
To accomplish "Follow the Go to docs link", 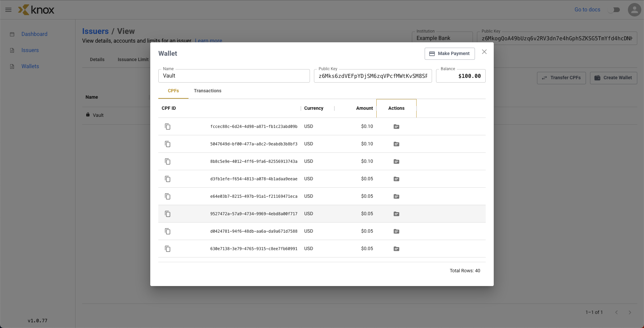I will pyautogui.click(x=587, y=10).
